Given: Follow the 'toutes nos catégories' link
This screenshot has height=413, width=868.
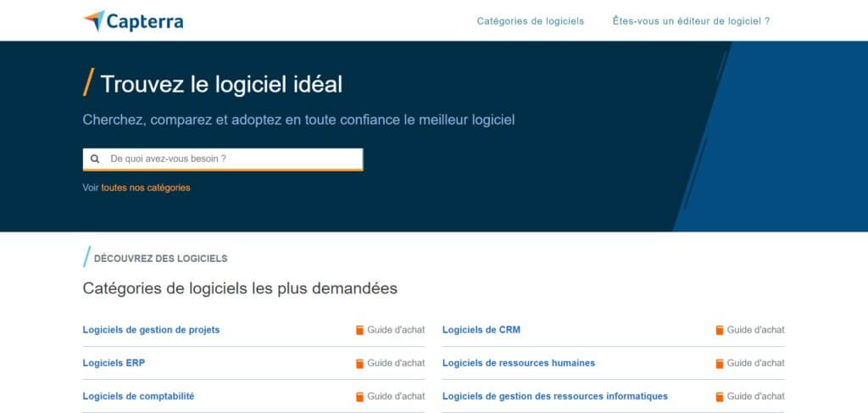Looking at the screenshot, I should (146, 187).
